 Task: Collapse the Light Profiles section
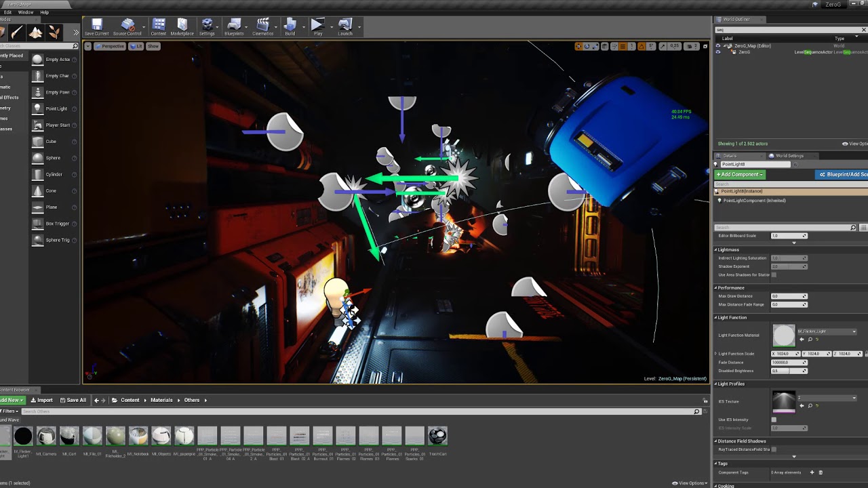pyautogui.click(x=715, y=384)
